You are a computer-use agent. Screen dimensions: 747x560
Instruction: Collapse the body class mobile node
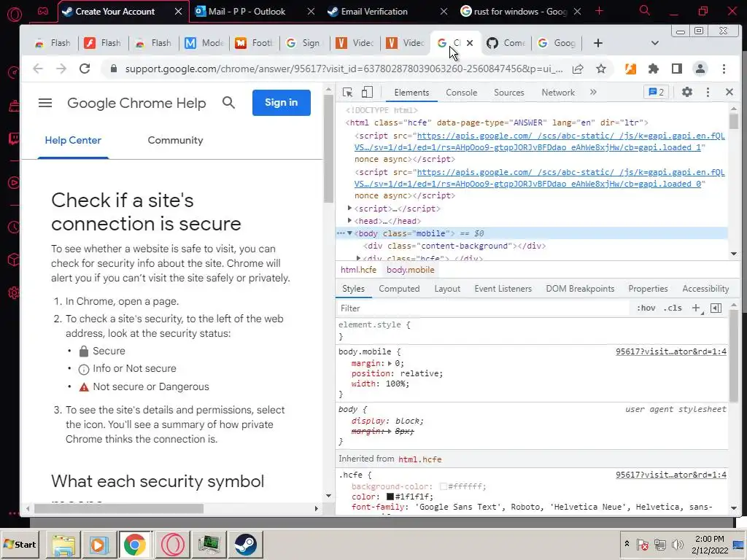coord(349,233)
